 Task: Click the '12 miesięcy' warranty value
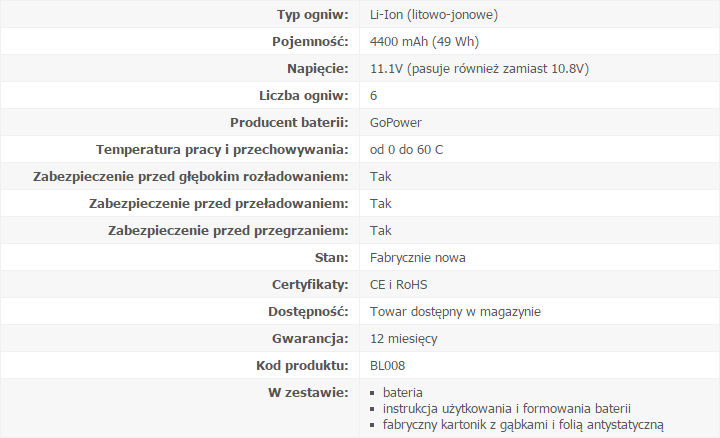click(x=404, y=339)
